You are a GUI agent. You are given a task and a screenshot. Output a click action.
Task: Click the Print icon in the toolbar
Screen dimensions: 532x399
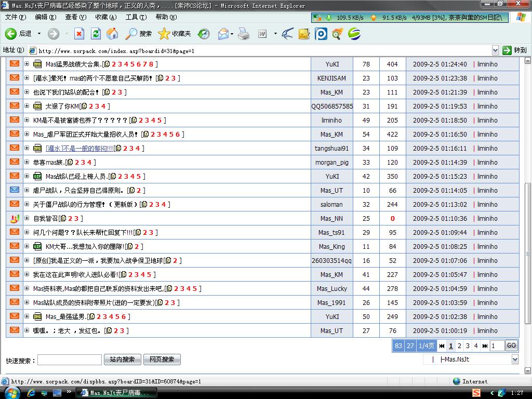[243, 34]
